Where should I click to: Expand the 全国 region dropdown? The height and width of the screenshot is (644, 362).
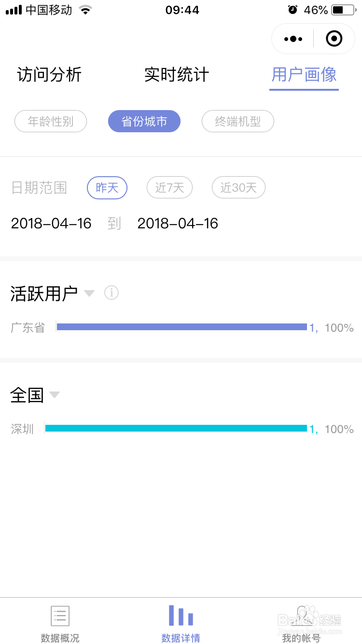coord(54,395)
